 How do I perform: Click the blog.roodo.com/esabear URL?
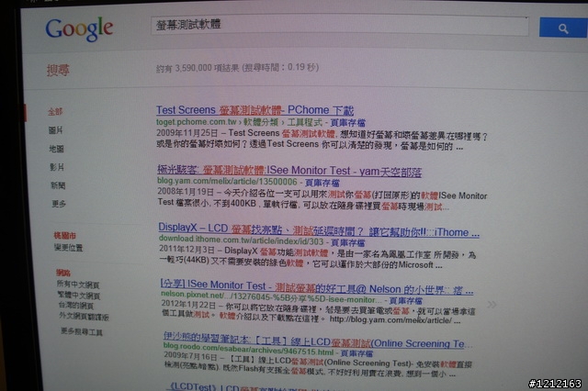click(x=248, y=349)
